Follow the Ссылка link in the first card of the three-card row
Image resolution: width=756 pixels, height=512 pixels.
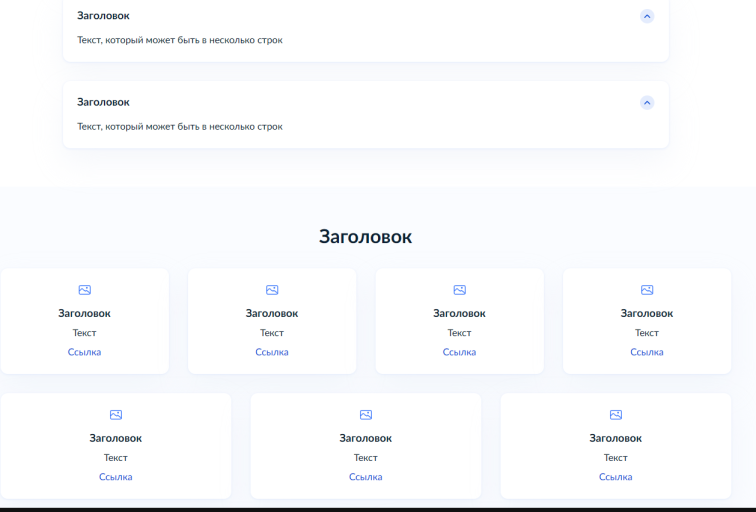pos(116,477)
